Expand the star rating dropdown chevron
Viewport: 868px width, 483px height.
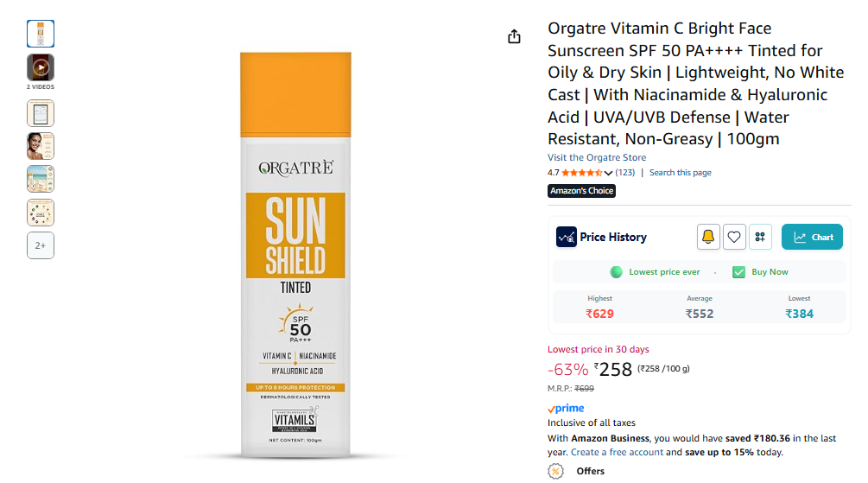click(x=608, y=173)
